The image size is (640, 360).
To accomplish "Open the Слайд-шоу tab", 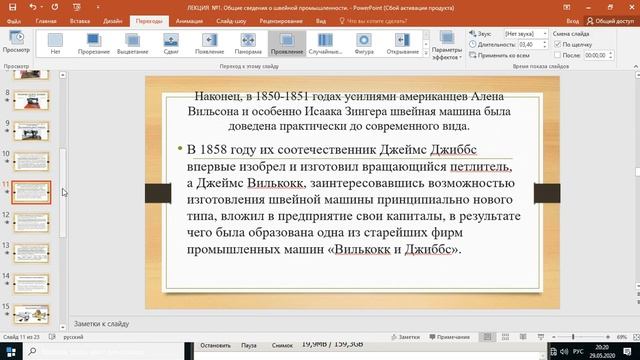I will [231, 21].
